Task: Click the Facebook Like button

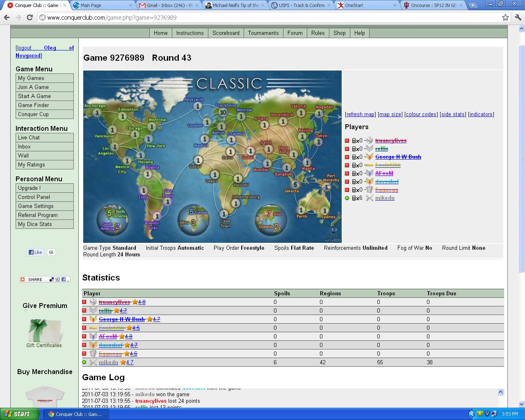Action: (35, 252)
